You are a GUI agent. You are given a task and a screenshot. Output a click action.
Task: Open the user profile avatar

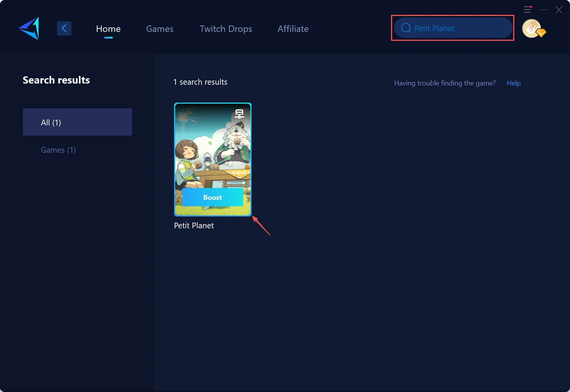coord(531,28)
